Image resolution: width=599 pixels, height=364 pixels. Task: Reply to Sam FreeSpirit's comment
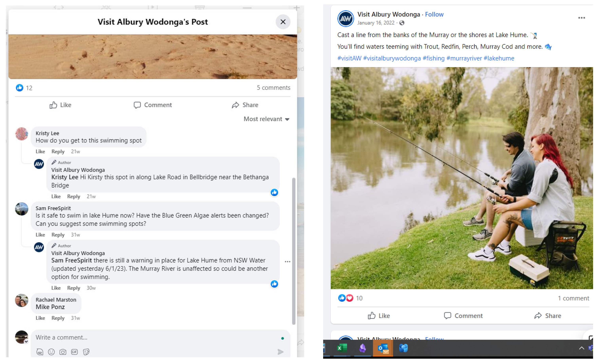[x=58, y=235]
